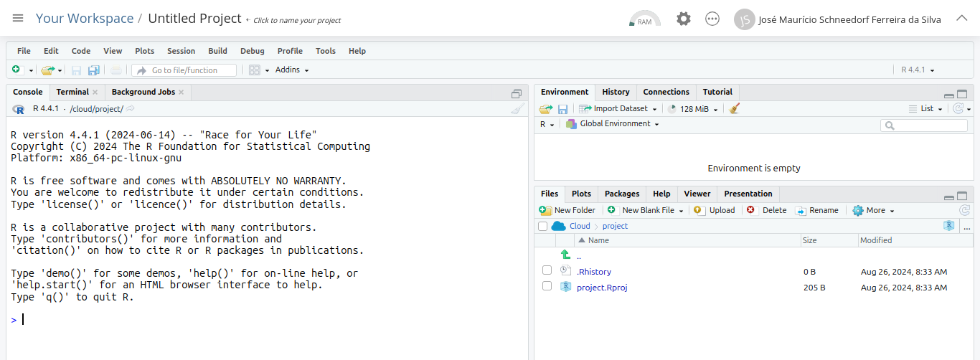Open the project.Rproj file link
Image resolution: width=980 pixels, height=360 pixels.
(602, 288)
